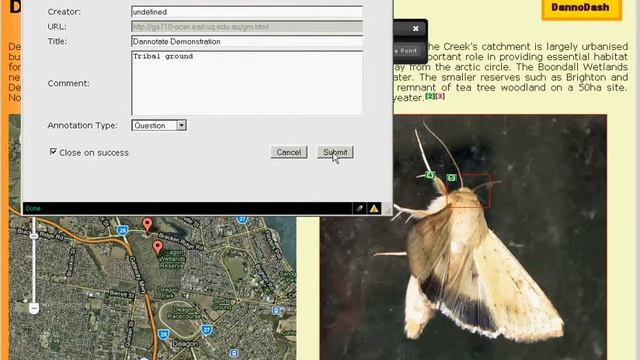Click the 'Annotation Type:' label
The height and width of the screenshot is (360, 640).
[x=82, y=125]
